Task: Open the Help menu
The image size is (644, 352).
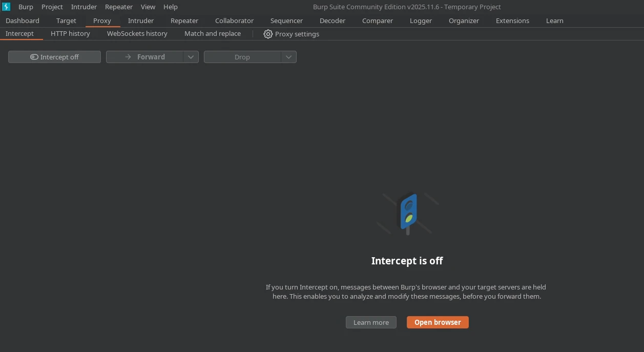Action: pos(171,7)
